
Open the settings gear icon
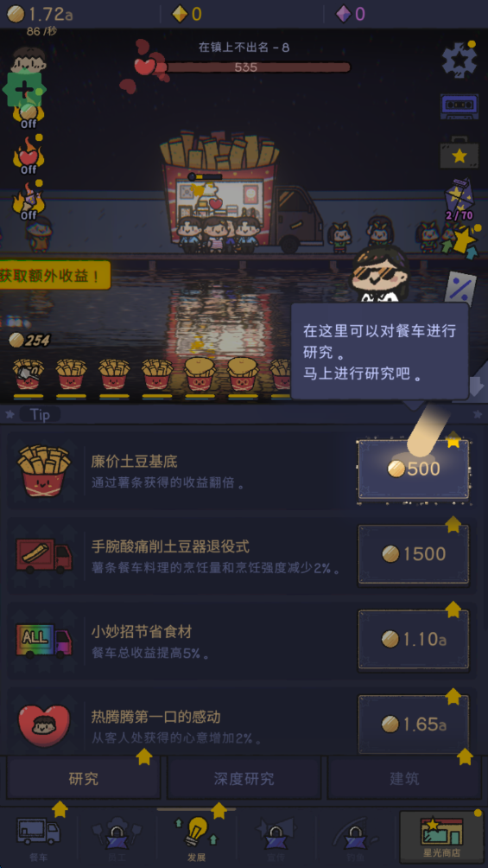pyautogui.click(x=459, y=60)
